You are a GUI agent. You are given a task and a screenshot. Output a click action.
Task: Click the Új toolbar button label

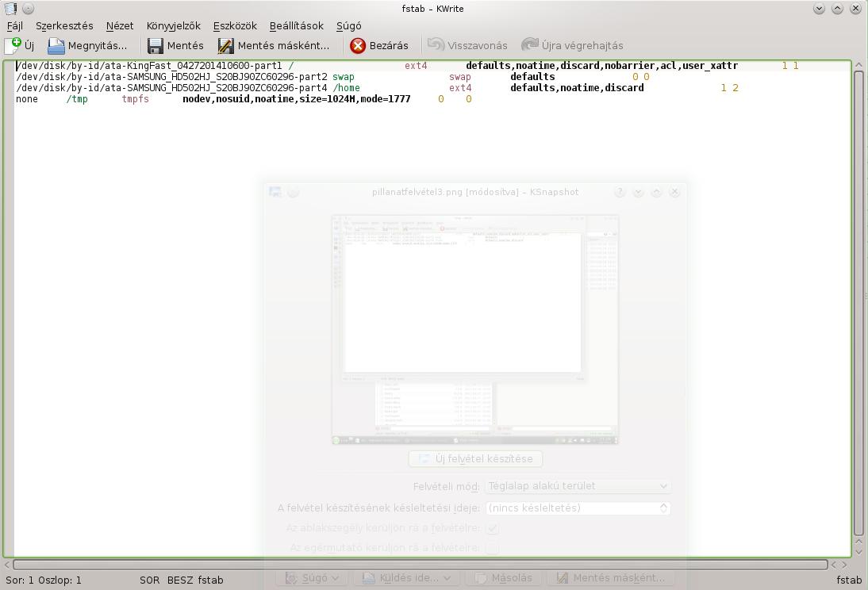(x=29, y=45)
